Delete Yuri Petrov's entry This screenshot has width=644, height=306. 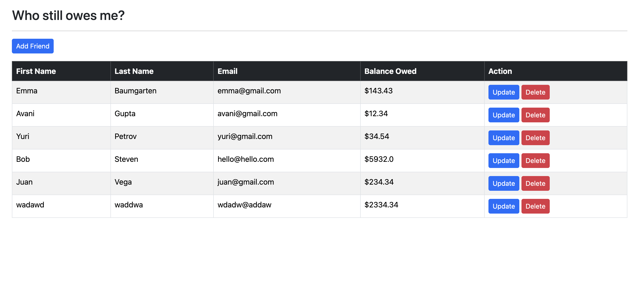535,138
